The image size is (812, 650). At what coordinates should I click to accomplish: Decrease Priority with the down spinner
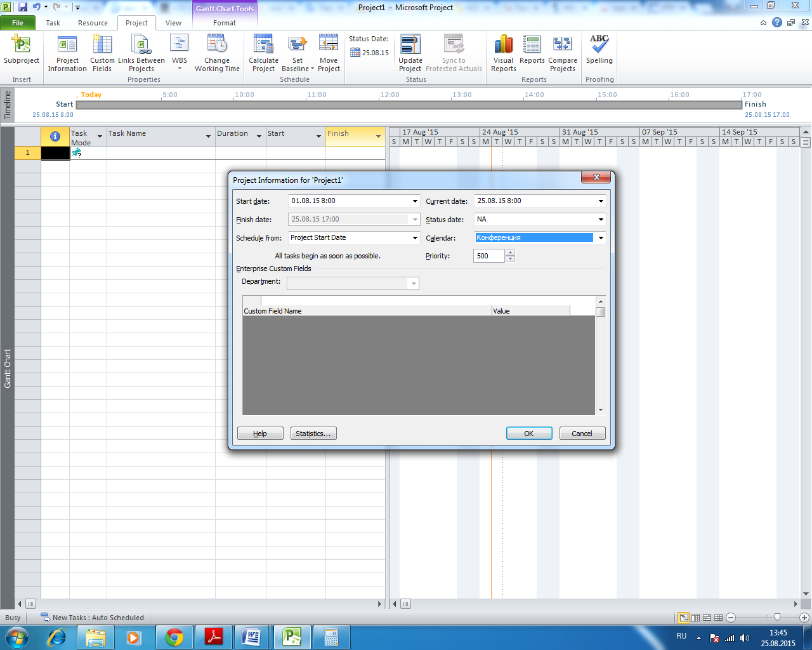511,259
